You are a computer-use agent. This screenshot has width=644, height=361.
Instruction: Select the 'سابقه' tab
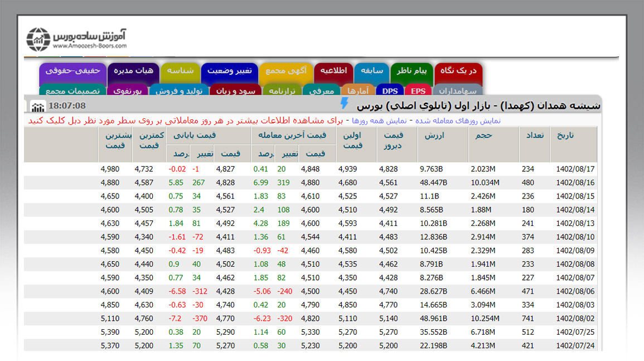[372, 71]
